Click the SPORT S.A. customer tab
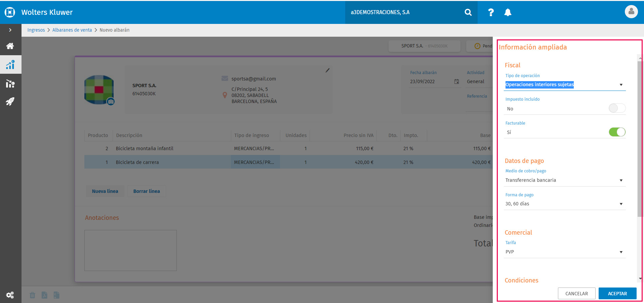The width and height of the screenshot is (644, 303). [424, 46]
